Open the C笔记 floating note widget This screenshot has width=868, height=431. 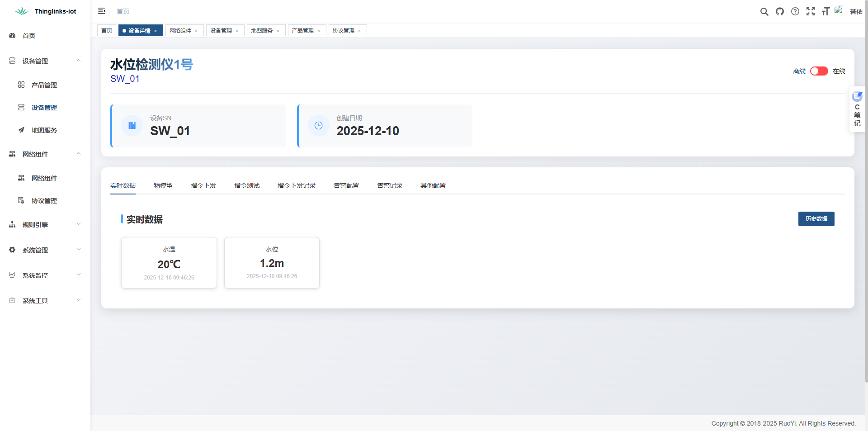click(857, 109)
